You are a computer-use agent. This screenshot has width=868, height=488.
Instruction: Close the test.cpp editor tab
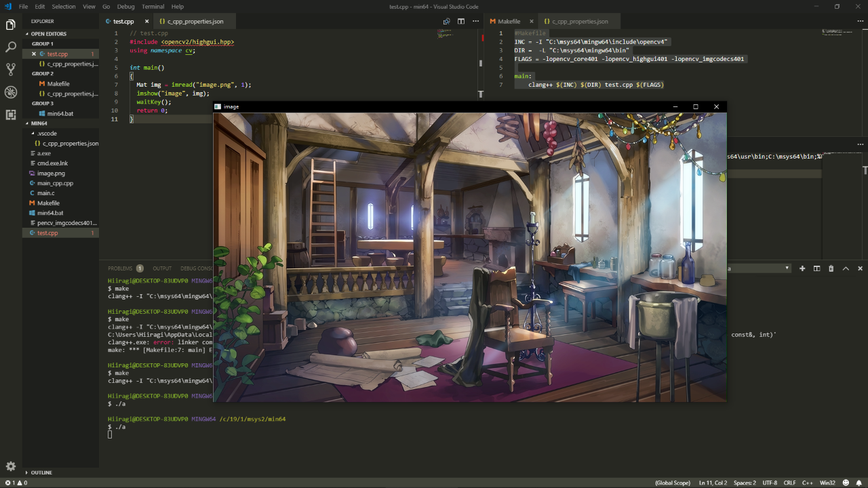pyautogui.click(x=146, y=21)
